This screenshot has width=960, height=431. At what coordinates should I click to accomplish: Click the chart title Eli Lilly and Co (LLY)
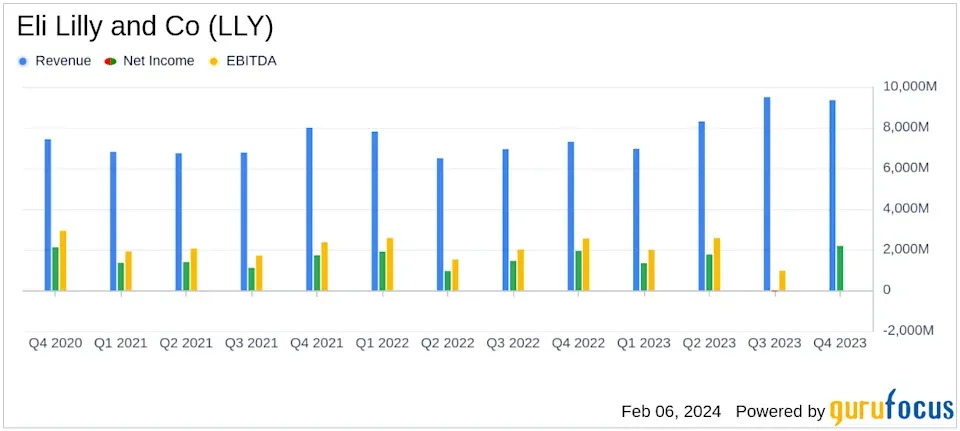tap(144, 27)
